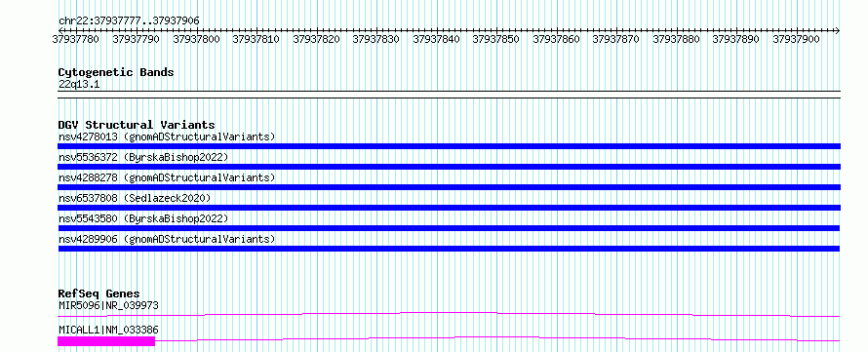Click the blue bar under nsv4288278
The width and height of the screenshot is (868, 352).
coord(449,187)
